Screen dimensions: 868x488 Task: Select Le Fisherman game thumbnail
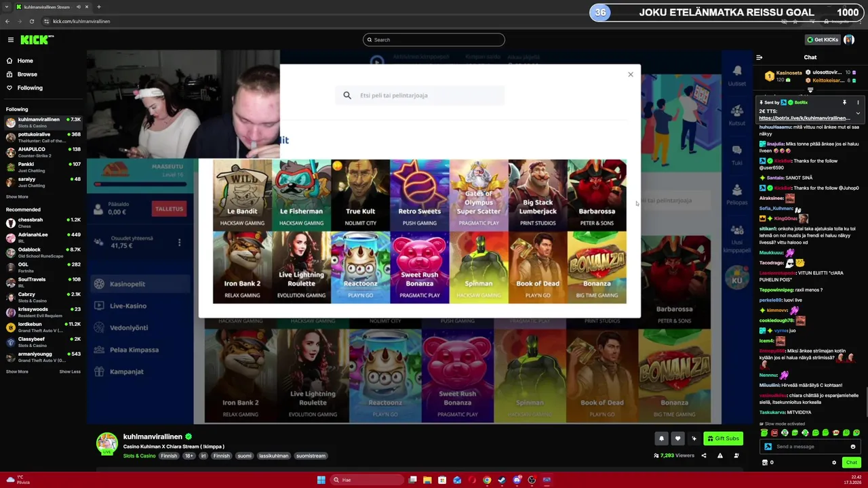(x=301, y=195)
